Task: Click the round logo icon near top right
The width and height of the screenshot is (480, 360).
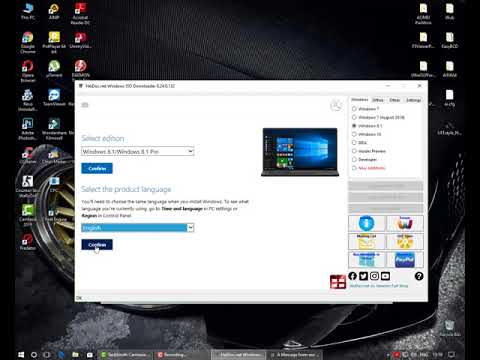Action: coord(336,106)
